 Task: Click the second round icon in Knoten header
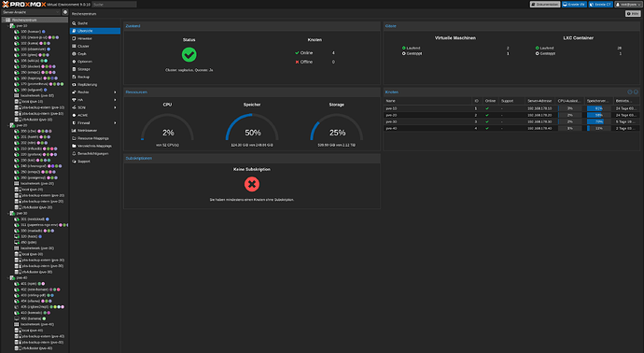(636, 92)
